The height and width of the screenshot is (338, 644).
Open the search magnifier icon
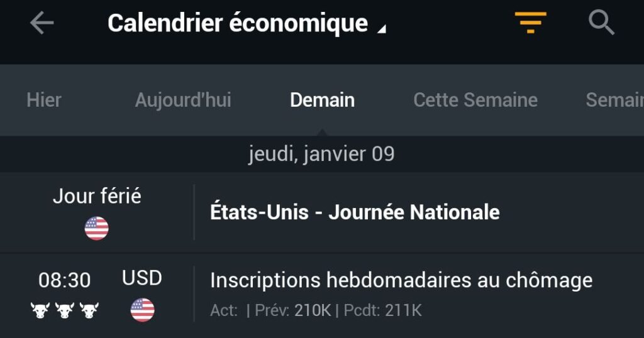coord(601,22)
